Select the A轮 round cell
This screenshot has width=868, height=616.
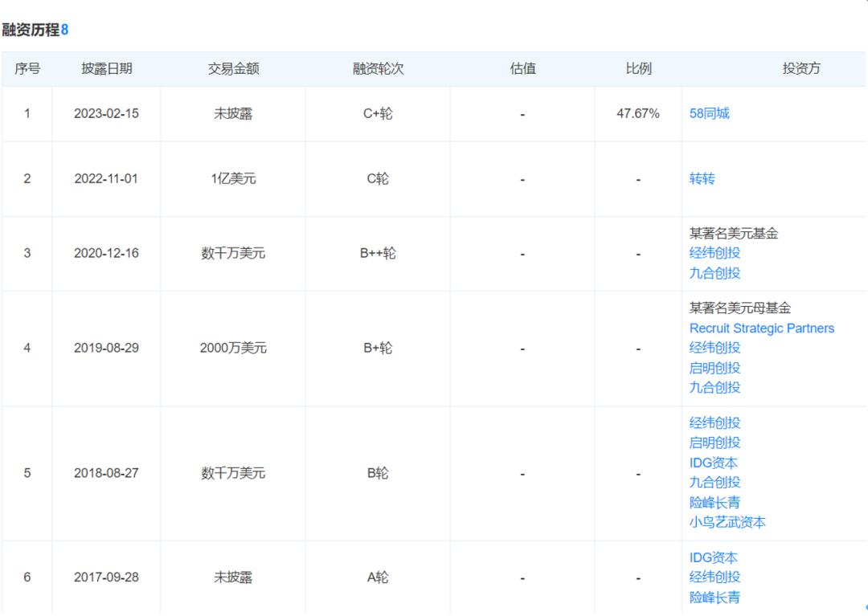click(378, 577)
